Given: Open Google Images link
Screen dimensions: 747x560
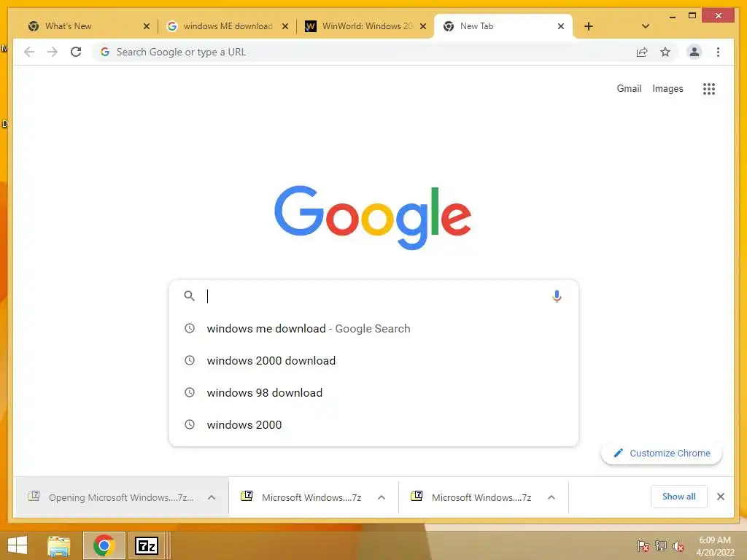Looking at the screenshot, I should pos(667,88).
